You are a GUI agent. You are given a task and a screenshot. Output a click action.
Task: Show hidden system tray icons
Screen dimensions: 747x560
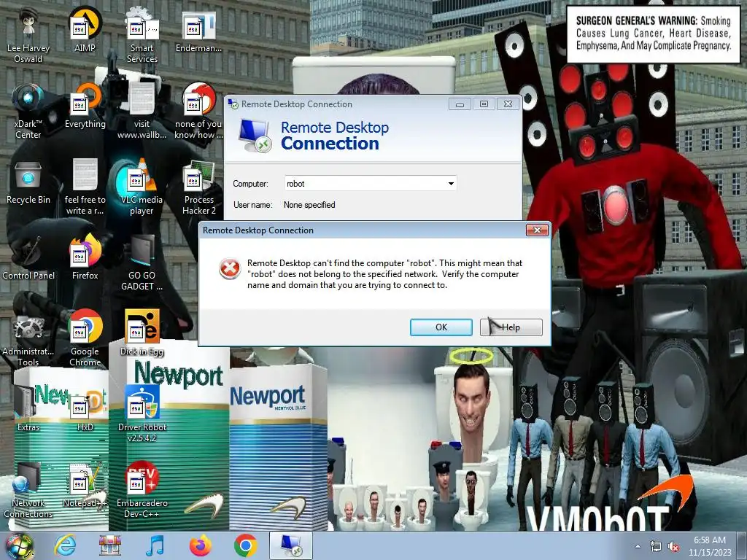click(x=638, y=546)
